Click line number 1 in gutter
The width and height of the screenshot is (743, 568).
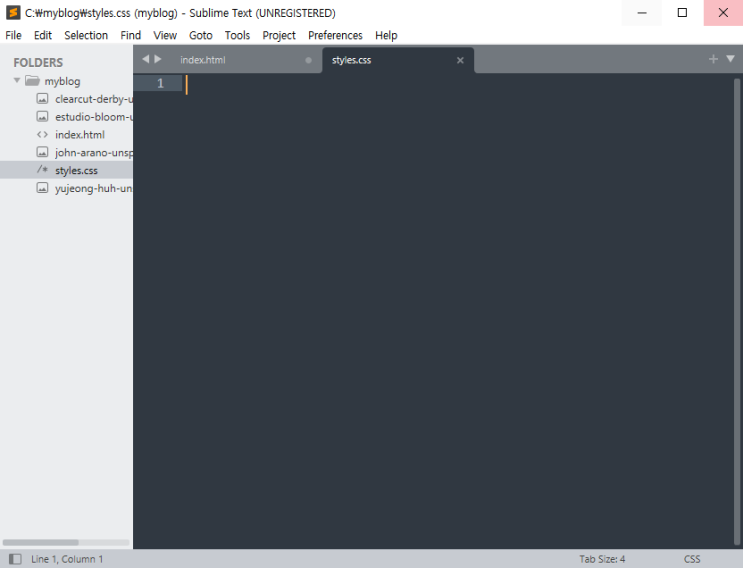tap(160, 83)
